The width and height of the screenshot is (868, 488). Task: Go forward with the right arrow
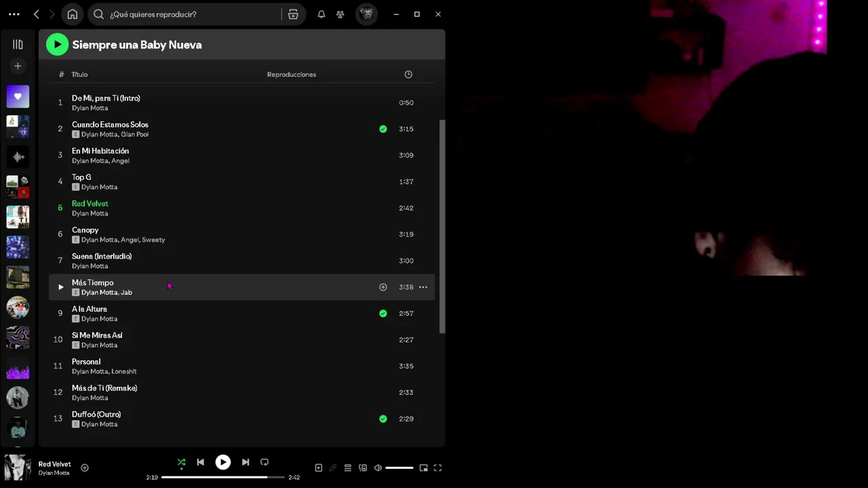[52, 14]
